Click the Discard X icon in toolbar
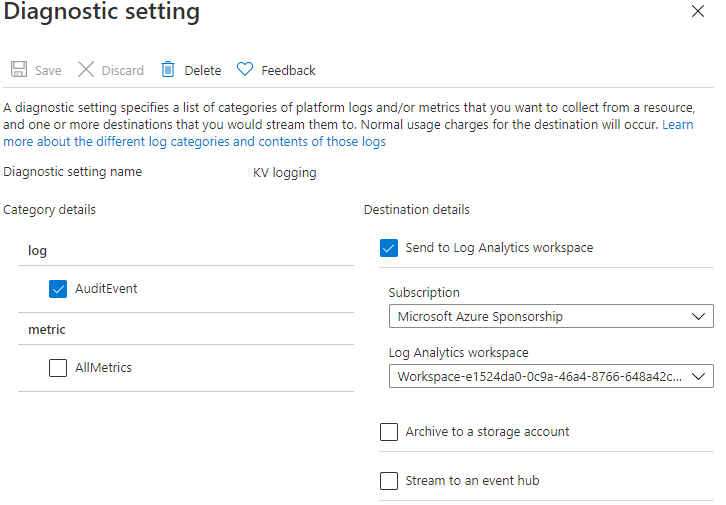Viewport: 726px width, 505px height. click(x=86, y=70)
